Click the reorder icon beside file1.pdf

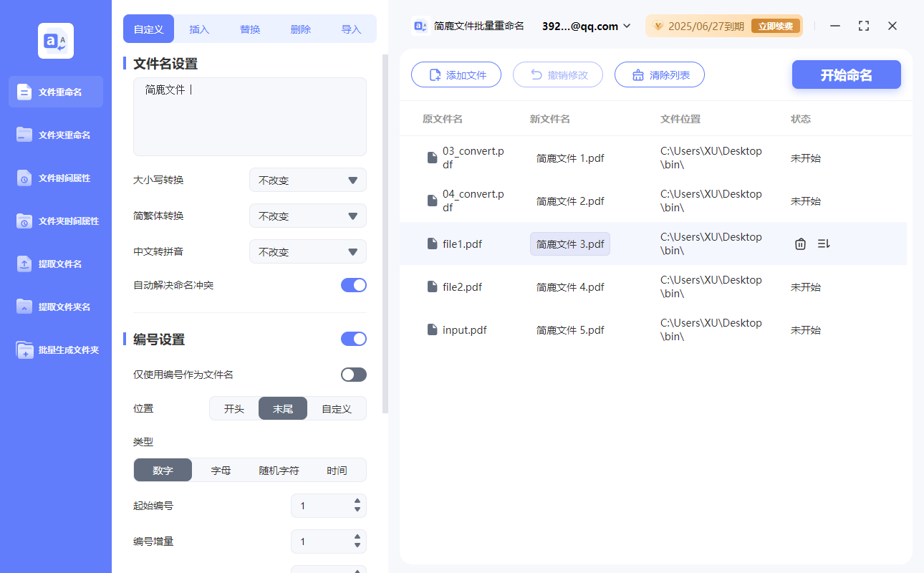823,244
